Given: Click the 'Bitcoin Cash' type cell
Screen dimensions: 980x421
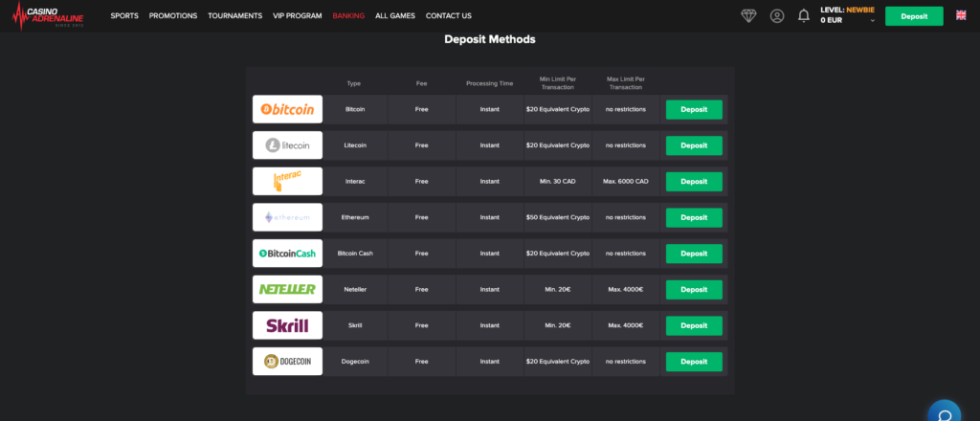Looking at the screenshot, I should (355, 254).
